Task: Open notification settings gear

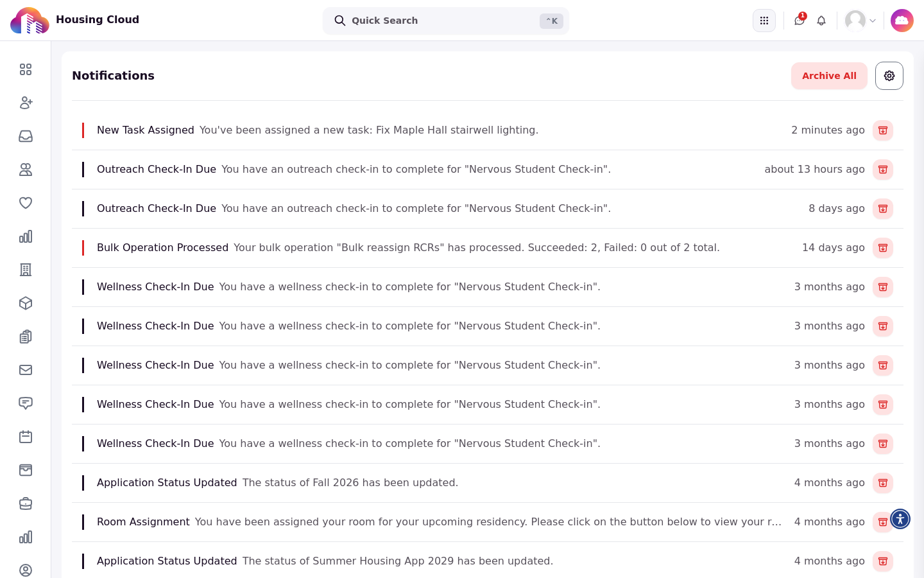Action: (x=889, y=76)
